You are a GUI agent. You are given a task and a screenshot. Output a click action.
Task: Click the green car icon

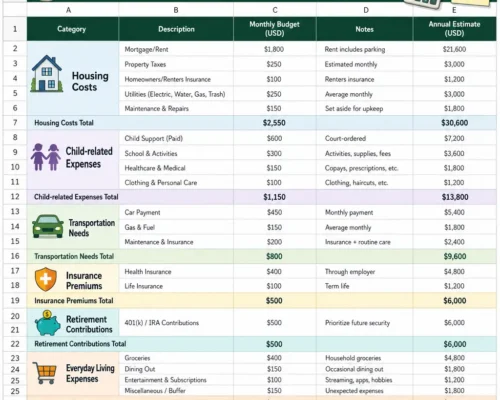pos(48,226)
